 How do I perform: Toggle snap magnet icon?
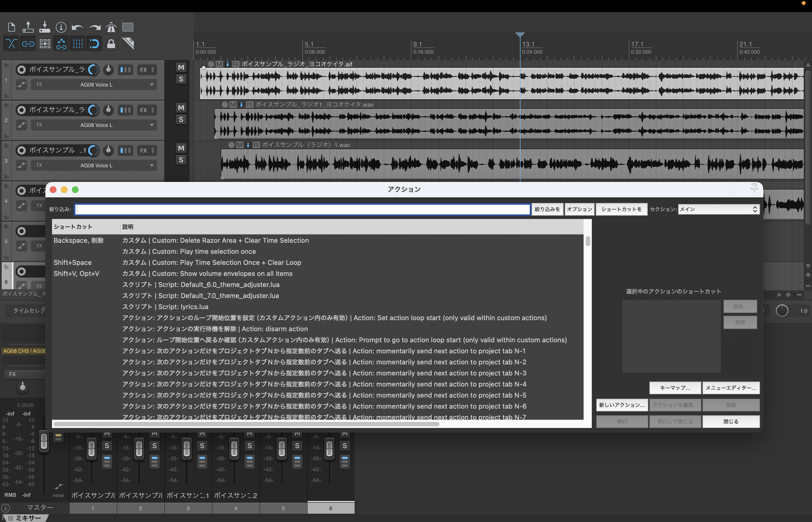coord(94,43)
